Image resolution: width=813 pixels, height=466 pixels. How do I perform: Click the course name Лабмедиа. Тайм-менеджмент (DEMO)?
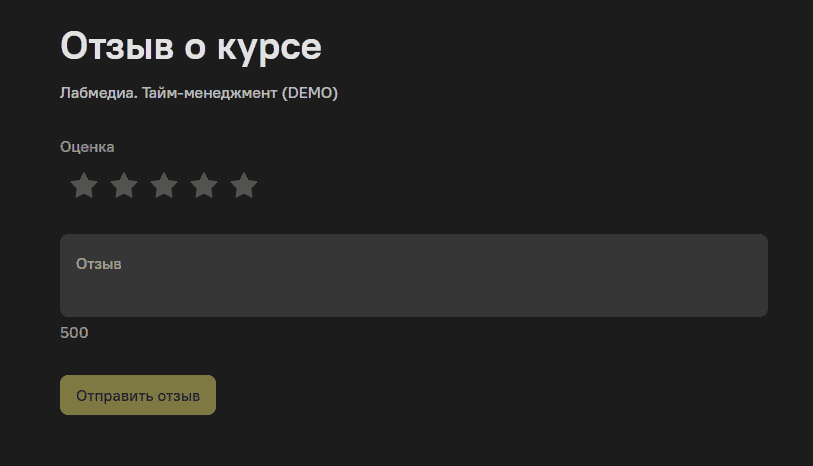tap(199, 93)
